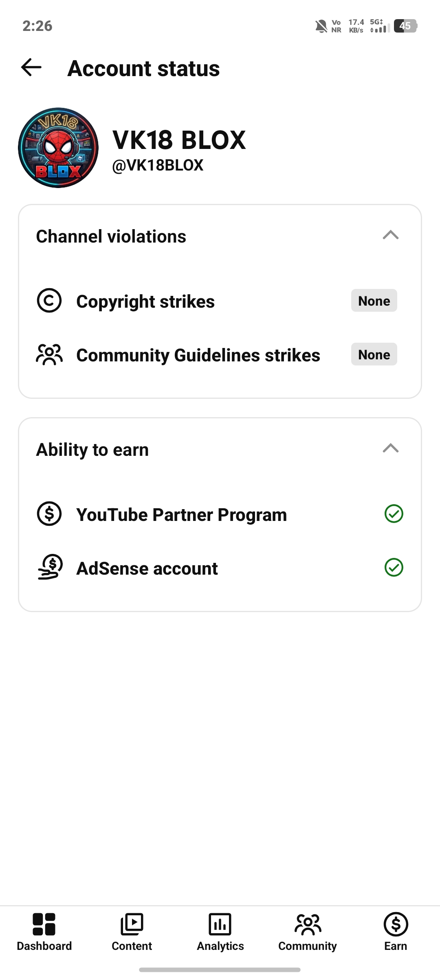This screenshot has height=980, width=440.
Task: Tap the @VK18BLOX channel handle
Action: click(158, 165)
